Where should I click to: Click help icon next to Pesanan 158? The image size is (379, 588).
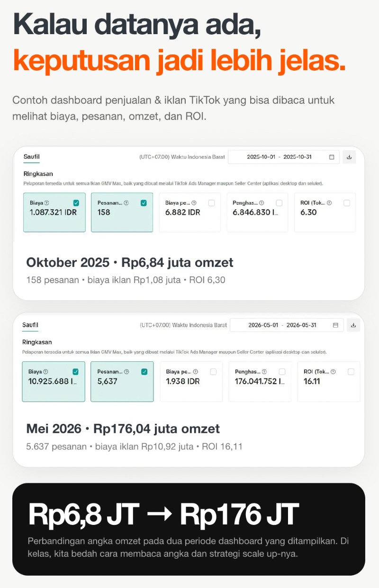pos(126,203)
